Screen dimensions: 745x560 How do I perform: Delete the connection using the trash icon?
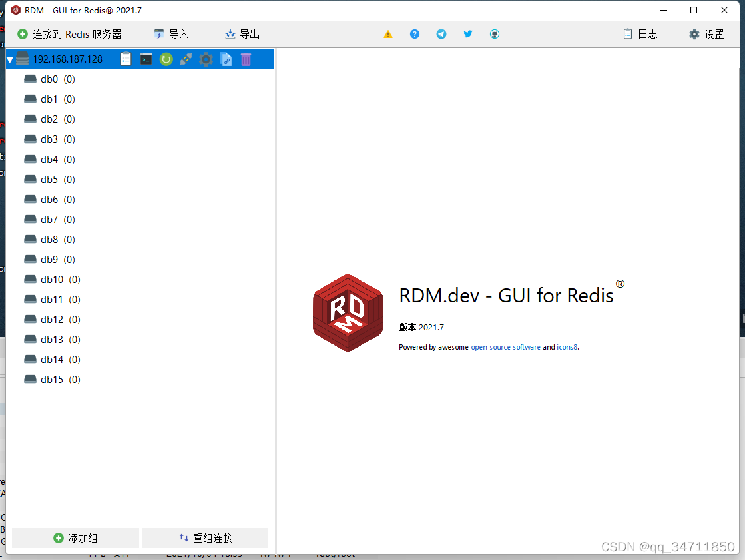click(246, 59)
